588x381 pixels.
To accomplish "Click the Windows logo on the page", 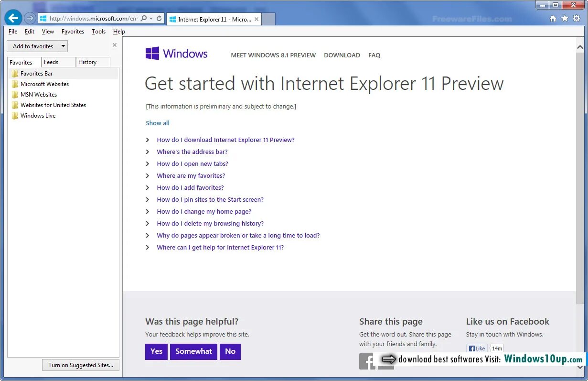I will 176,54.
